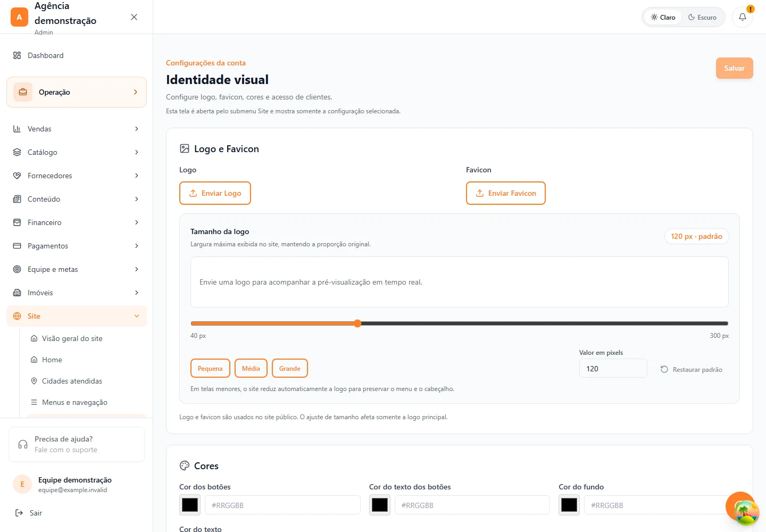Collapse the Site submenu chevron
This screenshot has height=532, width=766.
pos(137,316)
